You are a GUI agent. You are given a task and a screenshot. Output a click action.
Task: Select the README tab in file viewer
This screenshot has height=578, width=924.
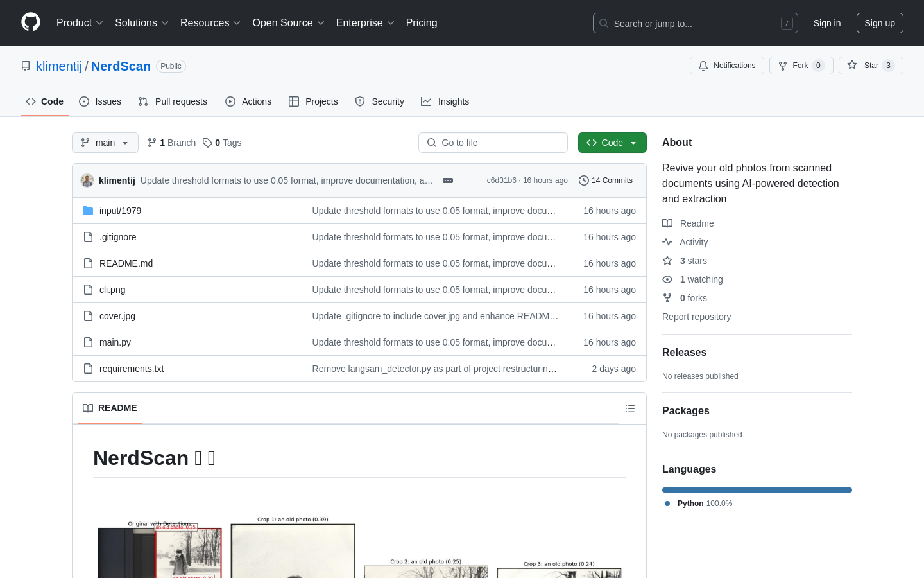click(x=110, y=408)
